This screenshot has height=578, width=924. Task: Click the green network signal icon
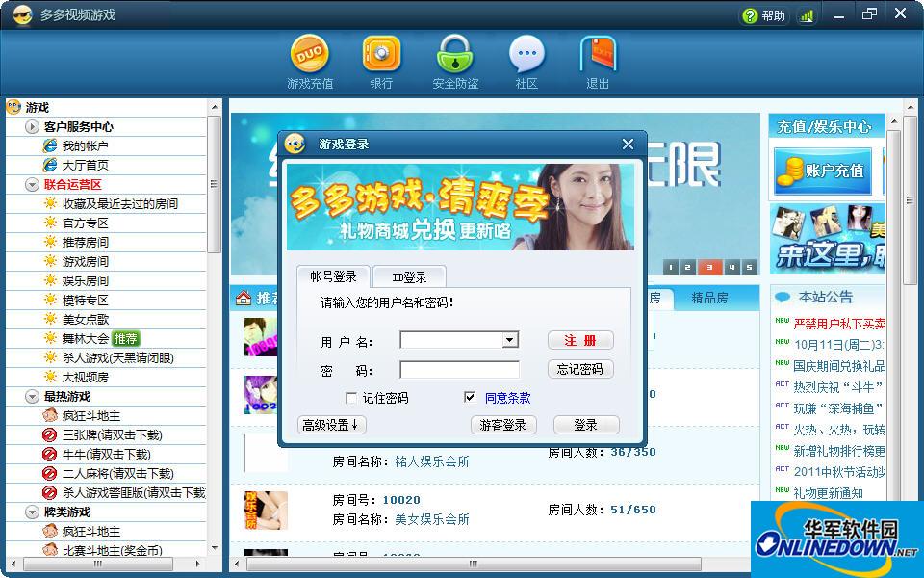(807, 15)
